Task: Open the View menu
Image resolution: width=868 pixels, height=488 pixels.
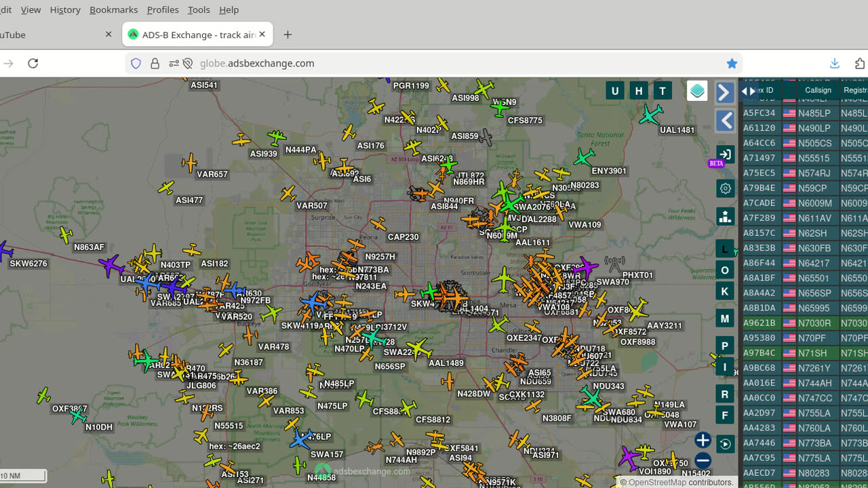Action: coord(31,9)
